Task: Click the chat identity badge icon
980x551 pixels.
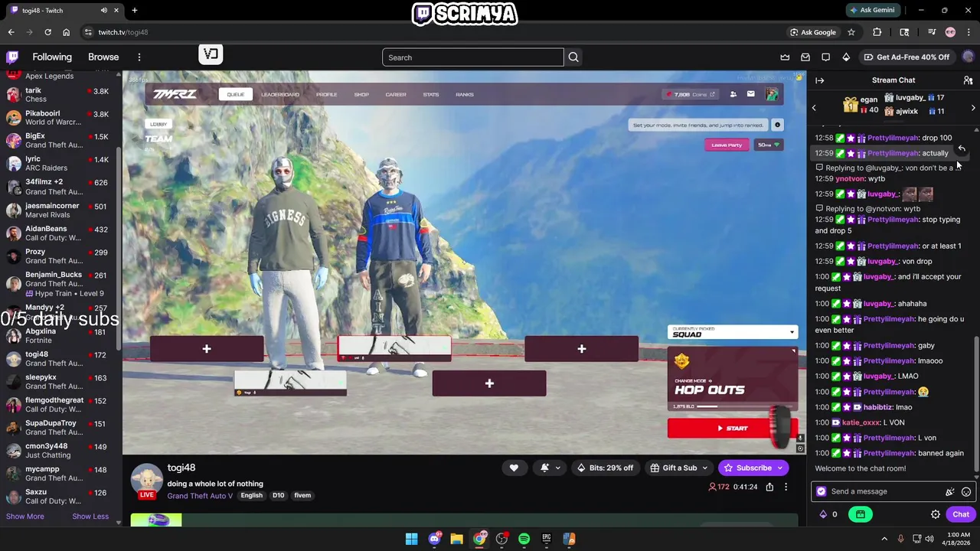Action: tap(822, 491)
